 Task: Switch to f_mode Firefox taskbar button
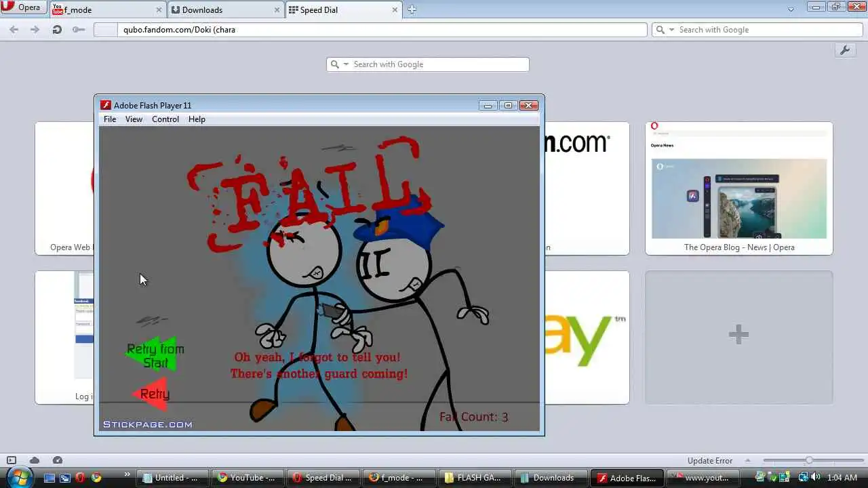[398, 478]
